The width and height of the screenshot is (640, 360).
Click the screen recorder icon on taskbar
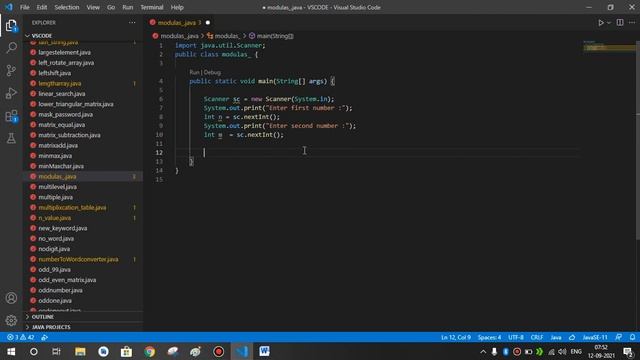pyautogui.click(x=218, y=351)
